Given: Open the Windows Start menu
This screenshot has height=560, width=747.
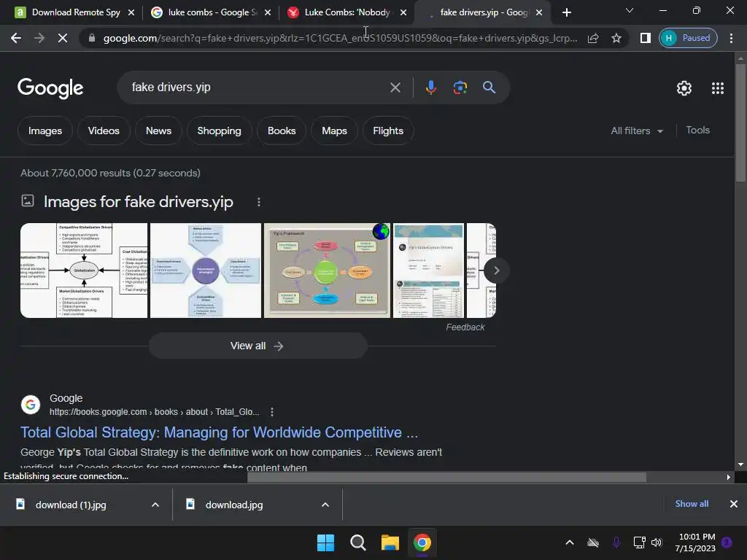Looking at the screenshot, I should tap(326, 542).
